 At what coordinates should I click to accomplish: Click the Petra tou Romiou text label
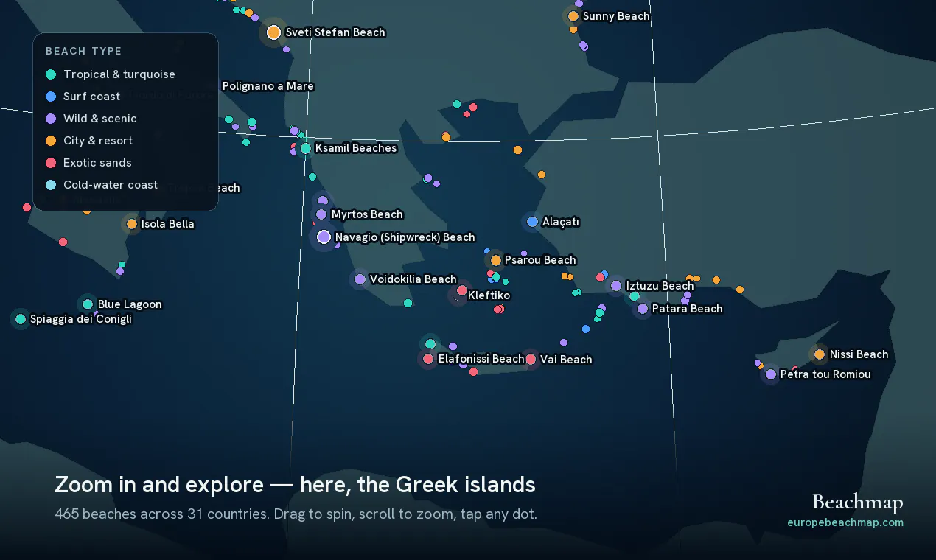click(x=825, y=374)
